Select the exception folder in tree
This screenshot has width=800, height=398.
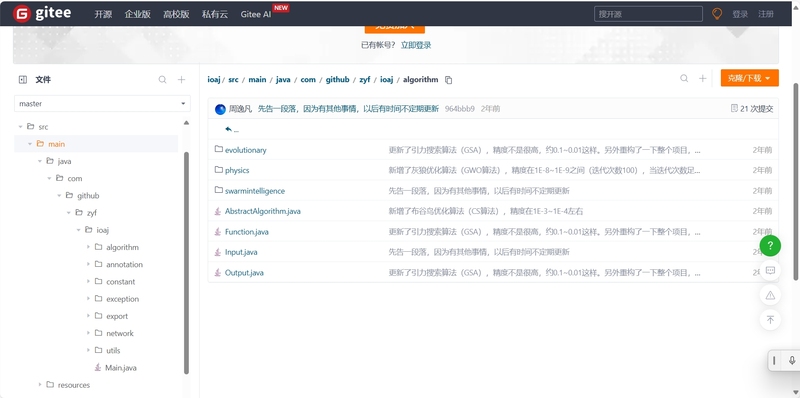[122, 299]
